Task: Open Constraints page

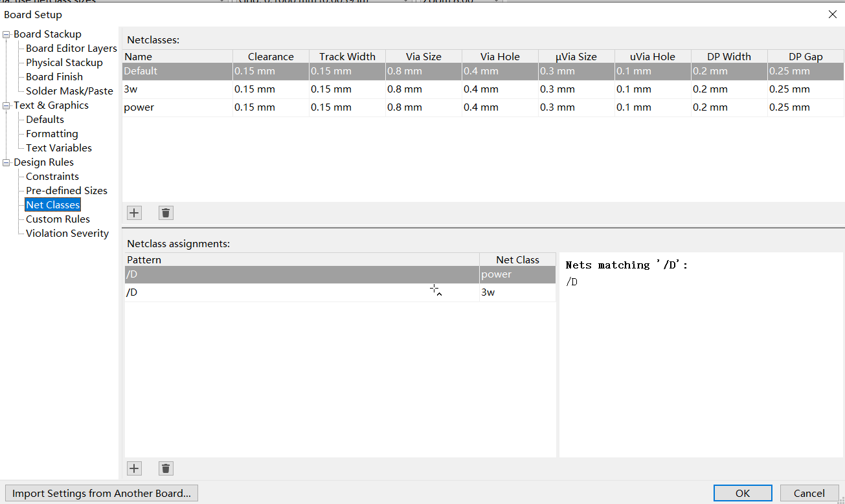Action: 52,177
